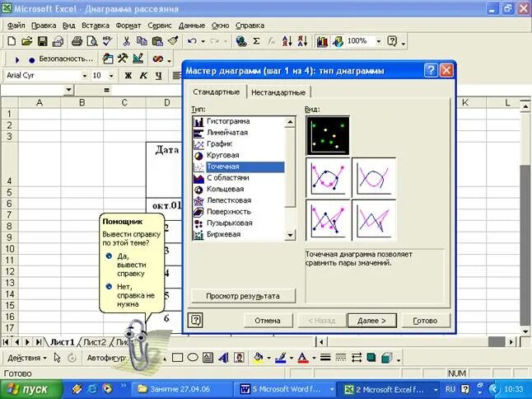Select the rectangle drawing tool

(177, 357)
